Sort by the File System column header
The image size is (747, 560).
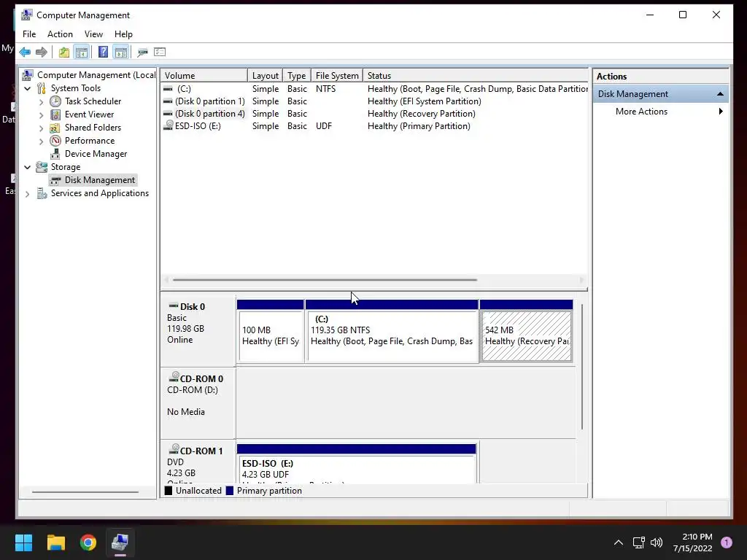pyautogui.click(x=337, y=76)
